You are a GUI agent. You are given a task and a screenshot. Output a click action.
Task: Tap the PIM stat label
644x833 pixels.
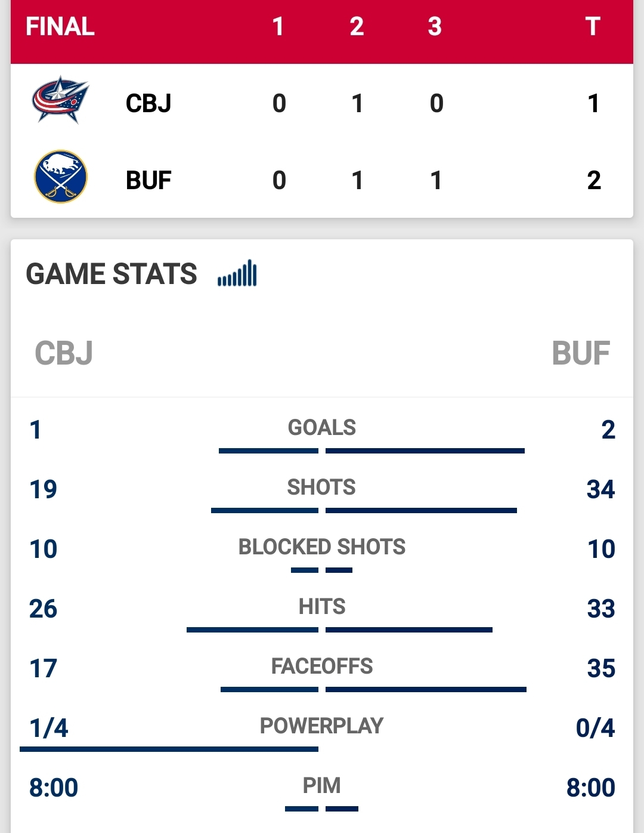coord(322,786)
